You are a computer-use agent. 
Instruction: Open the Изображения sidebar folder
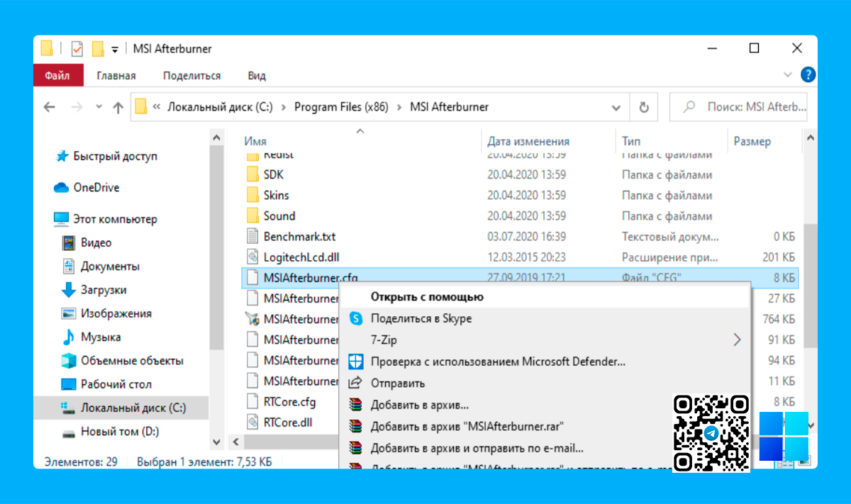pos(116,313)
